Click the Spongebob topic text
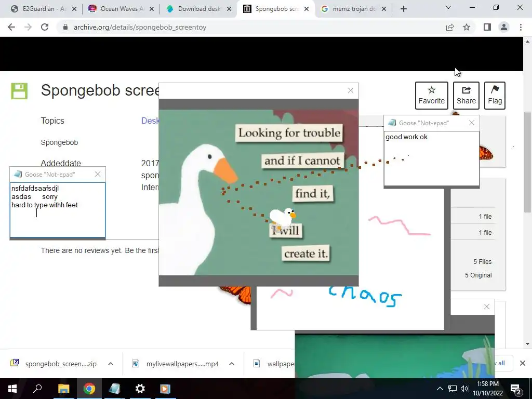The image size is (532, 399). click(59, 142)
